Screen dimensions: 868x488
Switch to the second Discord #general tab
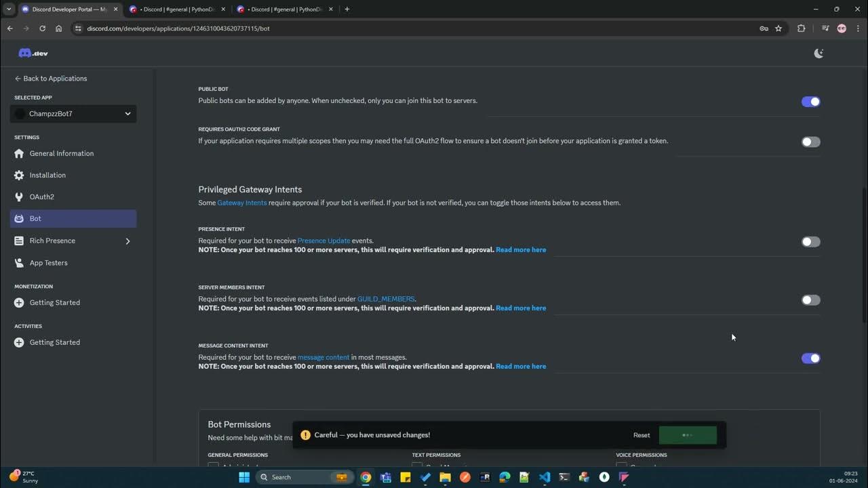pyautogui.click(x=177, y=9)
